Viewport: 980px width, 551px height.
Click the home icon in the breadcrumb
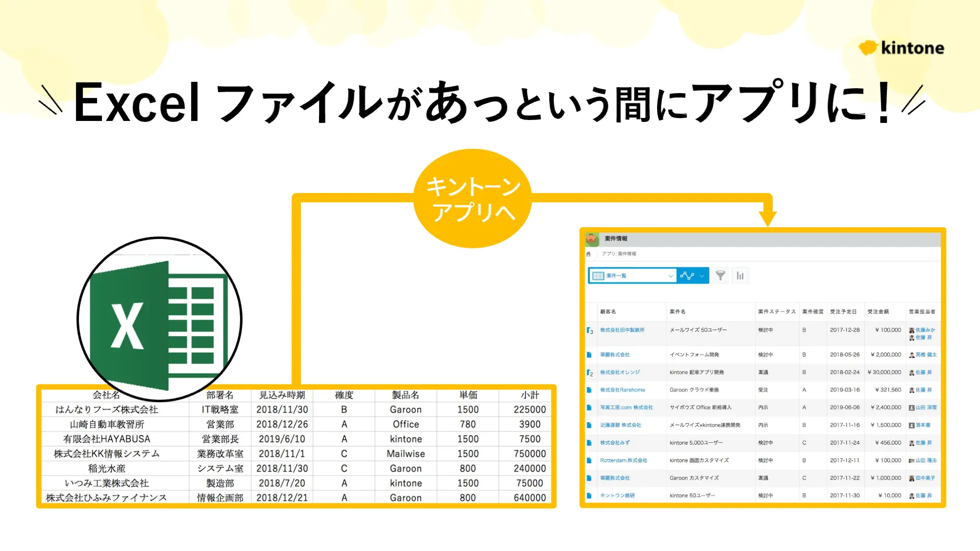pos(588,254)
